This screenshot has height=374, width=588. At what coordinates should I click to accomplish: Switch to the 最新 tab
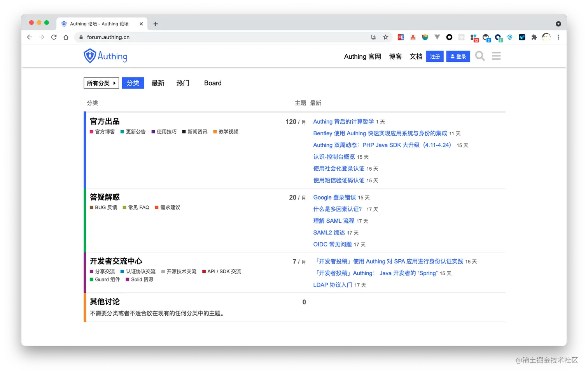158,83
